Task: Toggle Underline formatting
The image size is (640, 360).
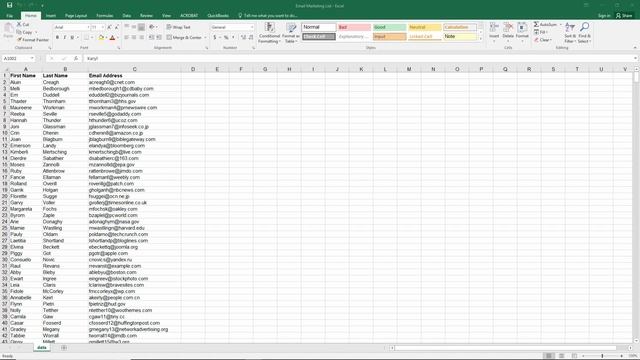Action: (x=72, y=38)
